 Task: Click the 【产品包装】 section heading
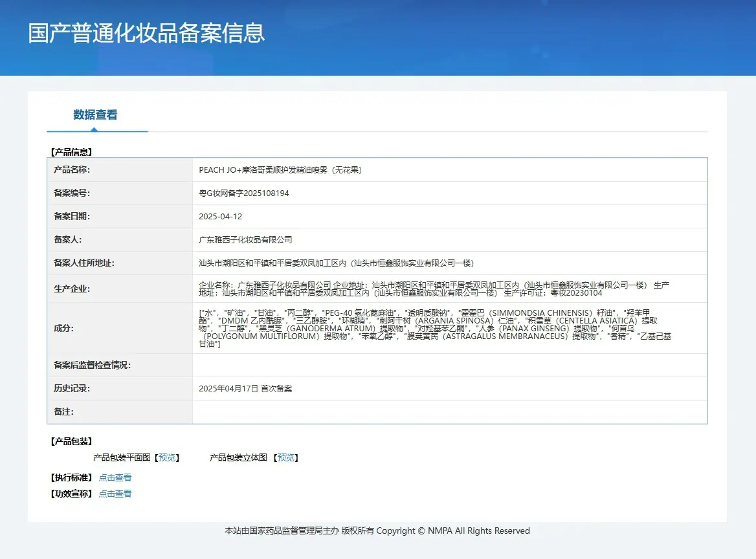coord(71,441)
